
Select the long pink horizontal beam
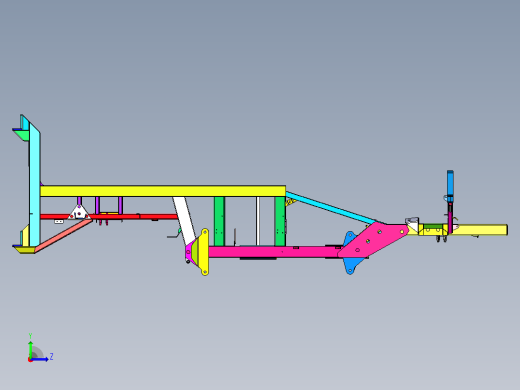pos(273,252)
